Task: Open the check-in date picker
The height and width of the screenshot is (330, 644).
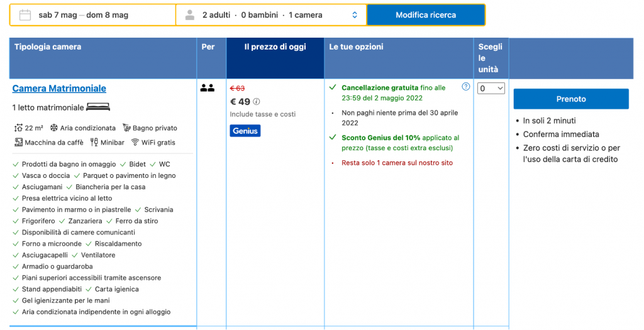Action: [57, 15]
